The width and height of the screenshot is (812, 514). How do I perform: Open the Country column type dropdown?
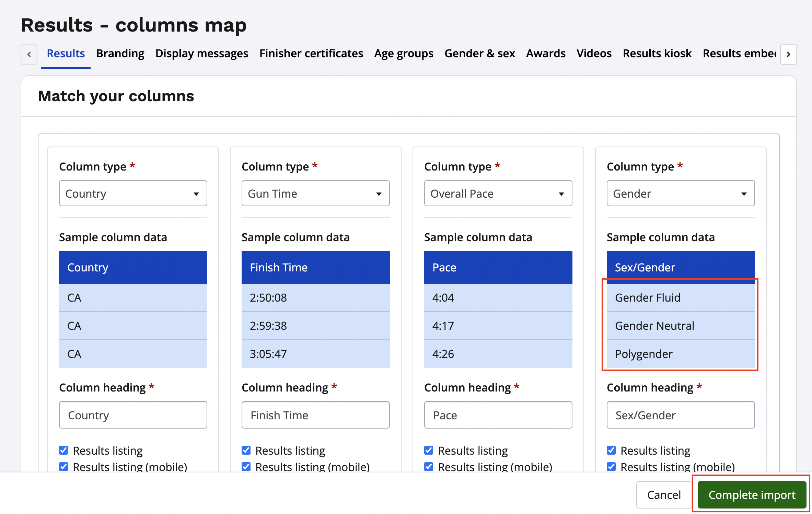(x=133, y=194)
